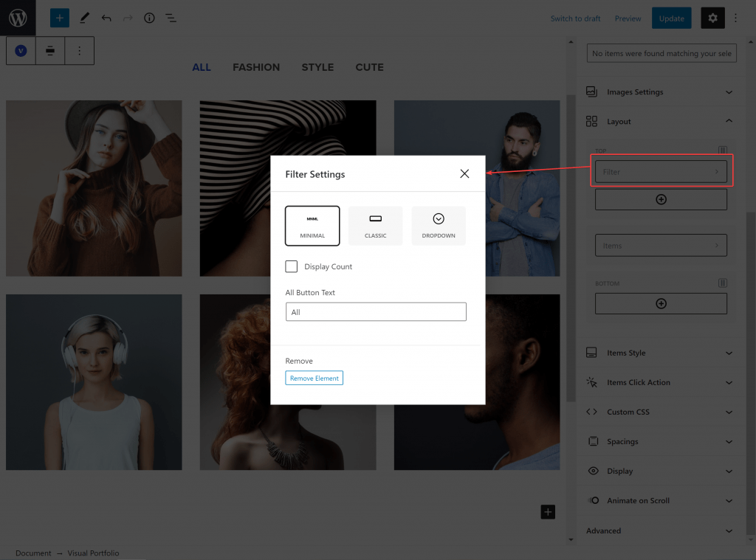Image resolution: width=756 pixels, height=560 pixels.
Task: Click Switch to draft
Action: click(575, 18)
